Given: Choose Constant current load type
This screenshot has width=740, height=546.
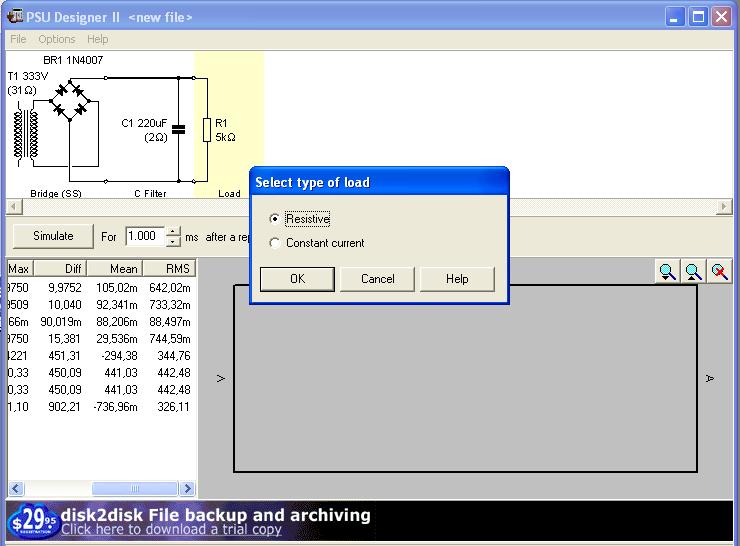Looking at the screenshot, I should [x=276, y=243].
